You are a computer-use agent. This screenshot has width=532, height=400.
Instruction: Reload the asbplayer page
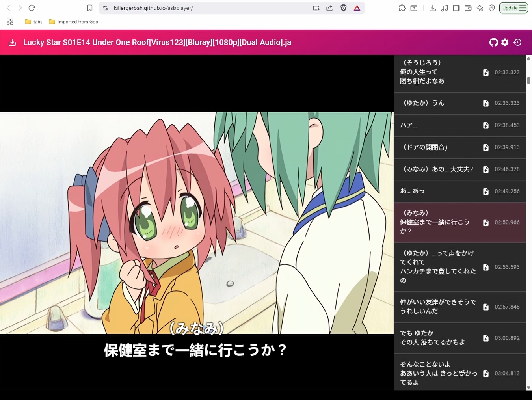click(x=32, y=8)
